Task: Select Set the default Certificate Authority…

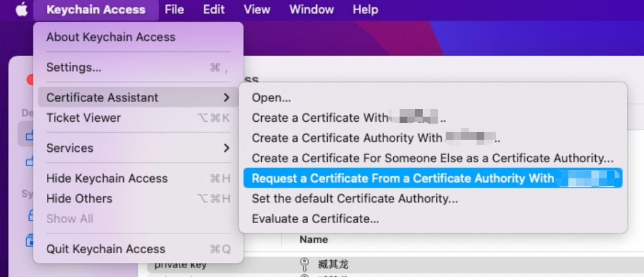Action: click(355, 199)
